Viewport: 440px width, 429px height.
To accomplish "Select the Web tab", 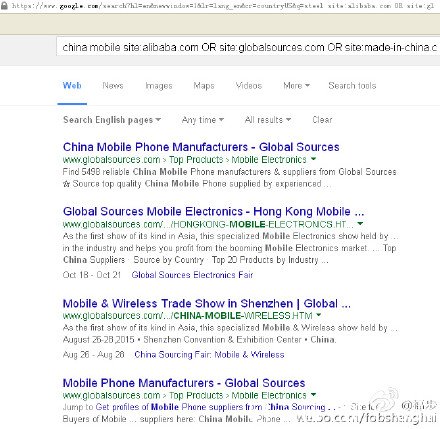I will click(72, 86).
